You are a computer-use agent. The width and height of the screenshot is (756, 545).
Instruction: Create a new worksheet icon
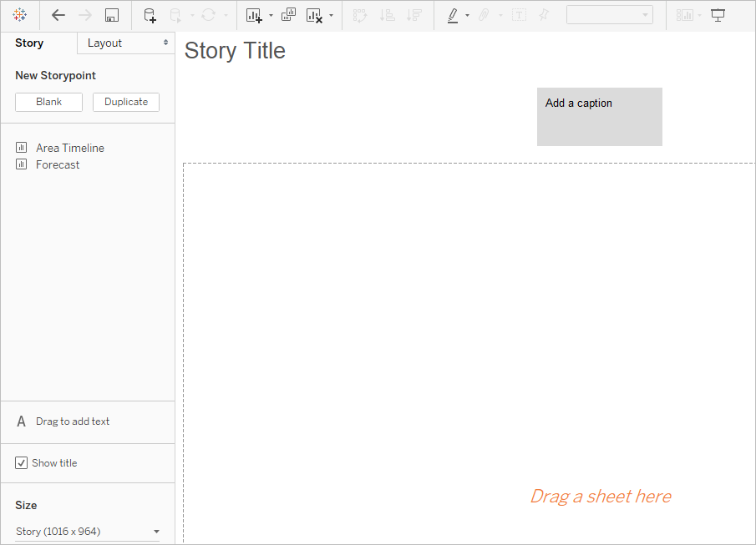tap(254, 15)
